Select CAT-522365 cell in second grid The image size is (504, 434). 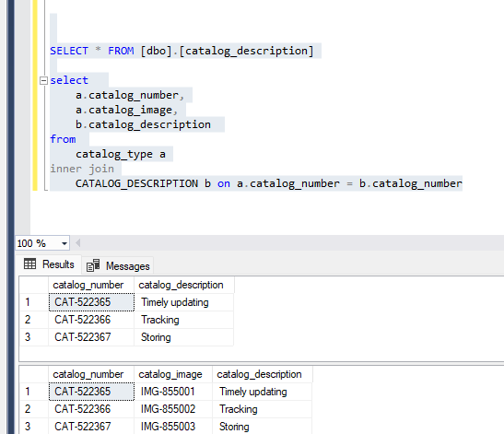[x=91, y=392]
